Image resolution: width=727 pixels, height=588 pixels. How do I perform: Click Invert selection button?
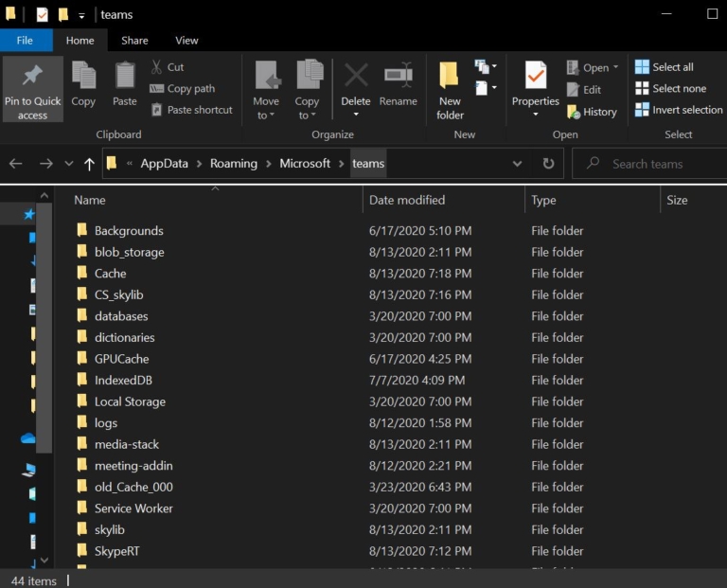pyautogui.click(x=678, y=110)
